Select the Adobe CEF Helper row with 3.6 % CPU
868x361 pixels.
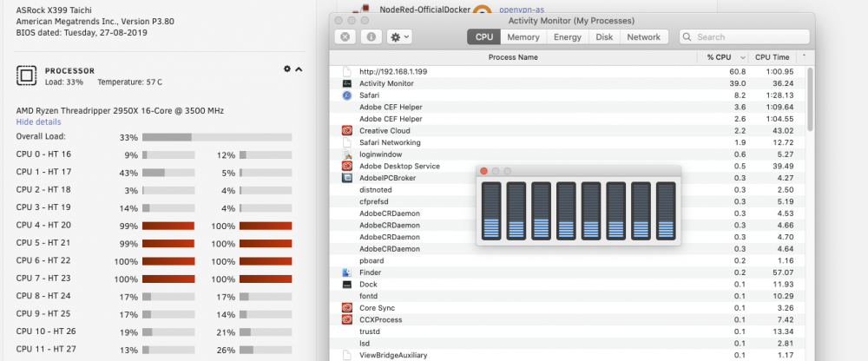point(568,107)
